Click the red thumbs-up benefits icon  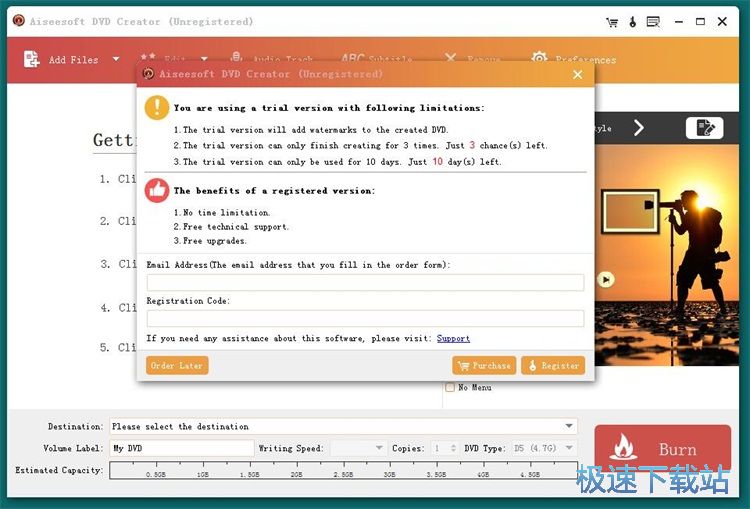point(157,190)
